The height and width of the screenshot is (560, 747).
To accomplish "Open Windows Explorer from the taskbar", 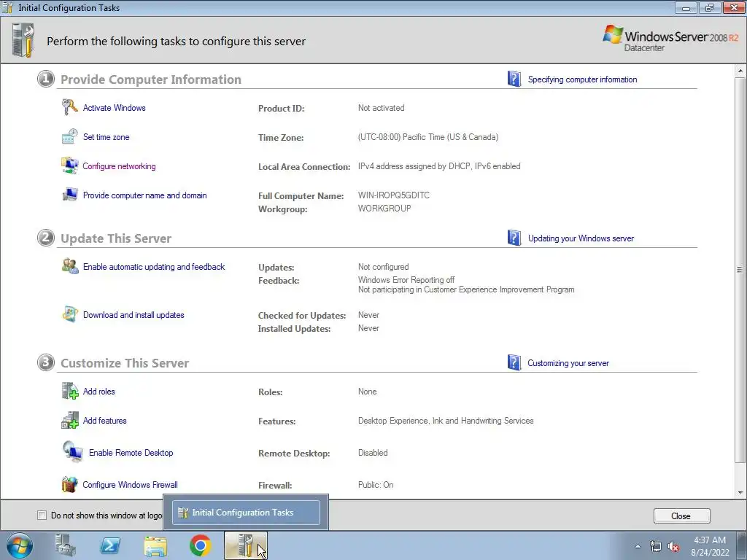I will click(155, 546).
